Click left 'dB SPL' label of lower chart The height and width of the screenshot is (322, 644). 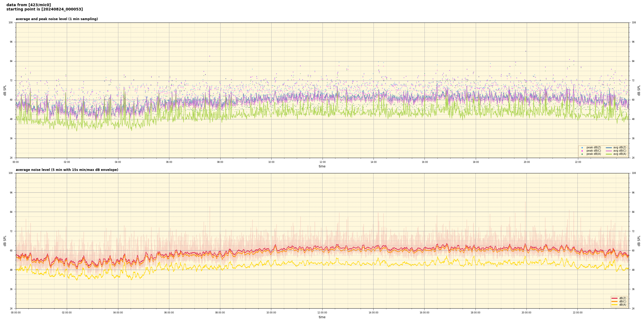[5, 241]
